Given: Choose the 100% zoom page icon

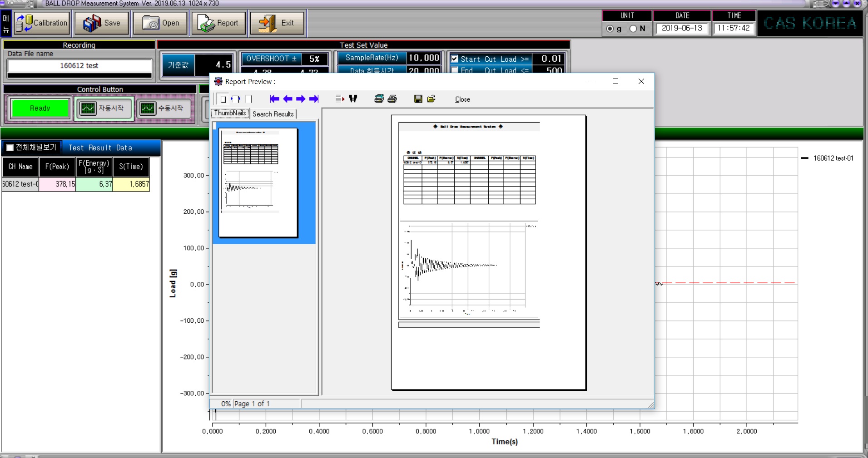Looking at the screenshot, I should [x=248, y=99].
